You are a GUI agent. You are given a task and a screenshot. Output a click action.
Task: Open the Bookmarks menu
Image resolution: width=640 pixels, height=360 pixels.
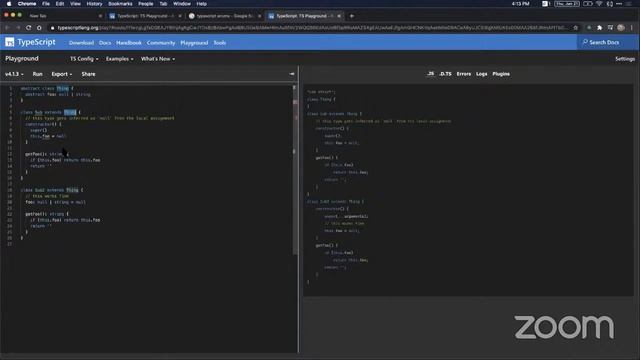pos(120,4)
